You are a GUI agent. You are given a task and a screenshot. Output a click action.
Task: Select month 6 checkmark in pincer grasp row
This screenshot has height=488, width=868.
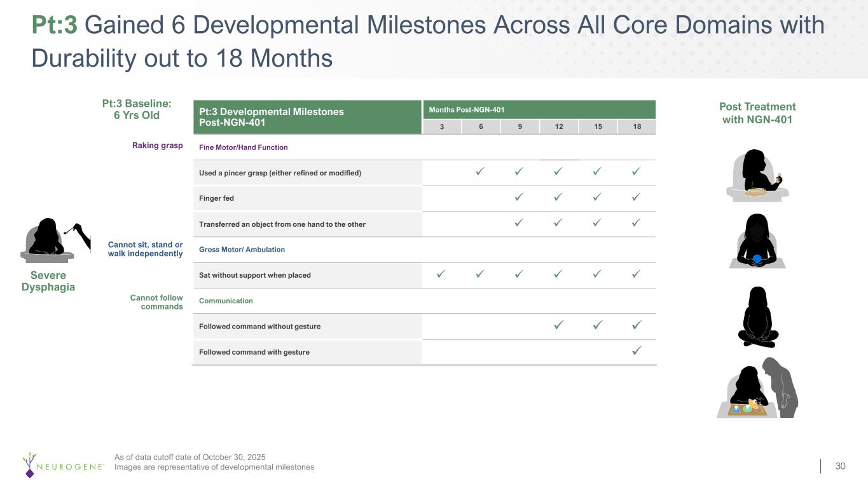(481, 172)
